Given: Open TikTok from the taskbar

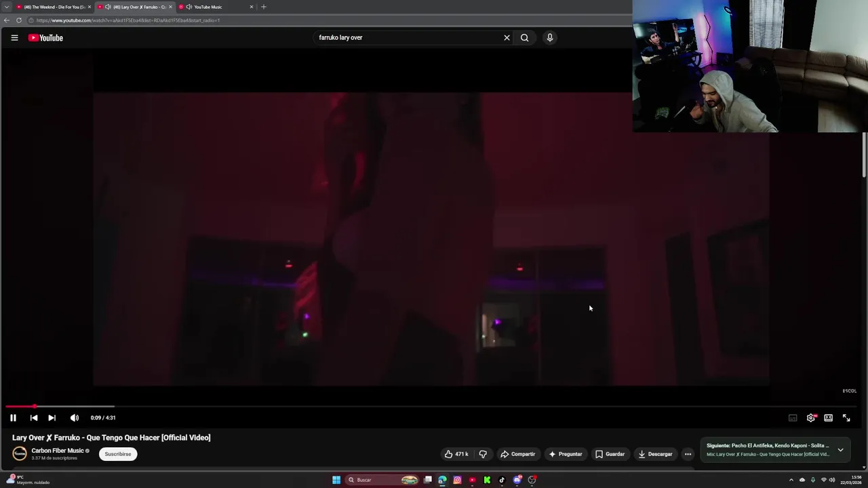Looking at the screenshot, I should tap(502, 480).
